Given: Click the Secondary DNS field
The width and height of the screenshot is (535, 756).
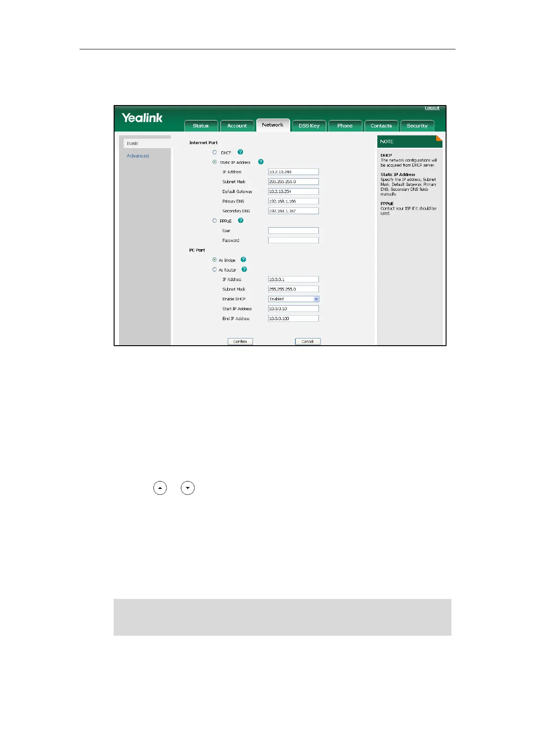Looking at the screenshot, I should point(293,211).
